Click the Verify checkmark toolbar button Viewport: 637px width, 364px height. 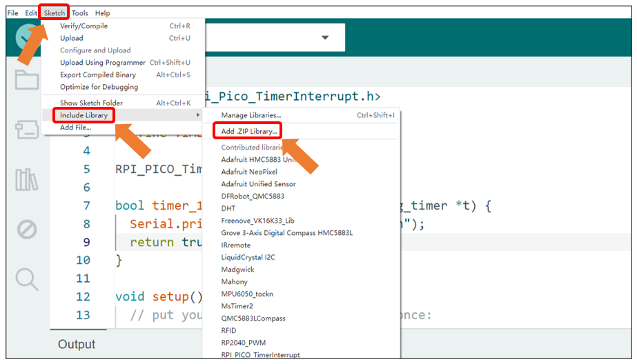point(27,37)
